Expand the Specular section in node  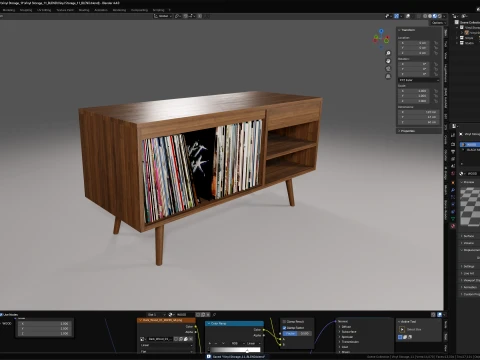pos(347,337)
